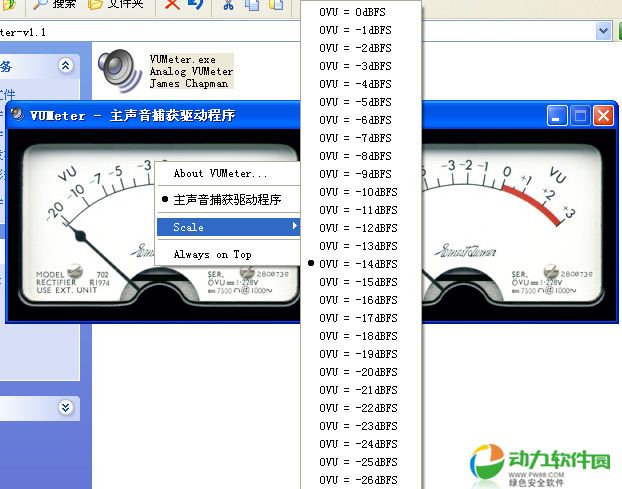Pick the 0VU = -20dBFS scale entry
Screen dimensions: 622x489
tap(358, 372)
